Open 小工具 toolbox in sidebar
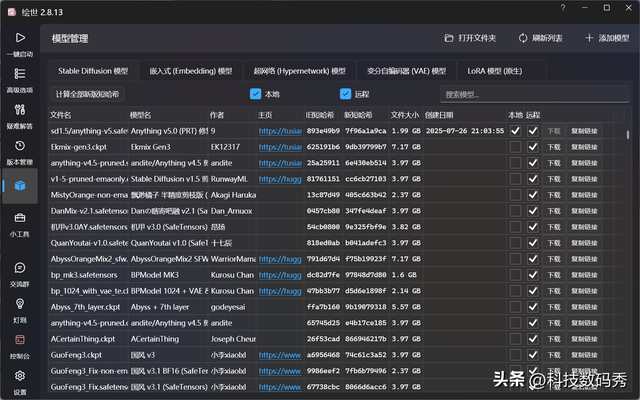 (x=20, y=224)
